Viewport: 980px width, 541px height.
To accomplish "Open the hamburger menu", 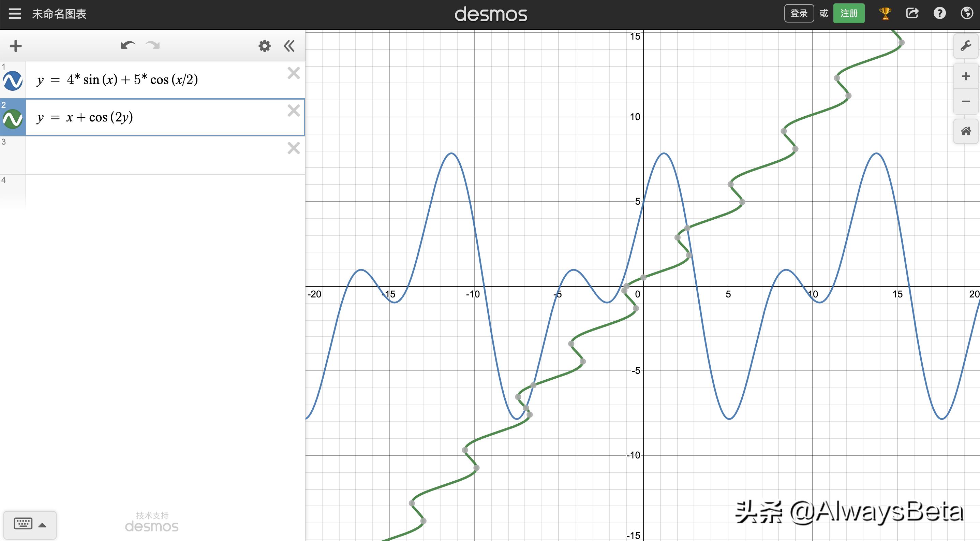I will [x=15, y=14].
